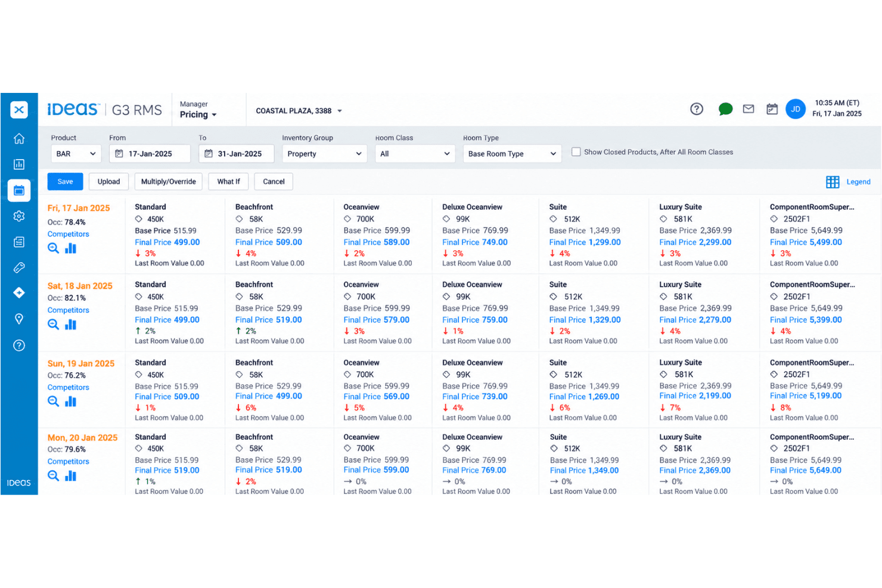
Task: Click the chart icon for Mon, 20 Jan
Action: [x=70, y=475]
